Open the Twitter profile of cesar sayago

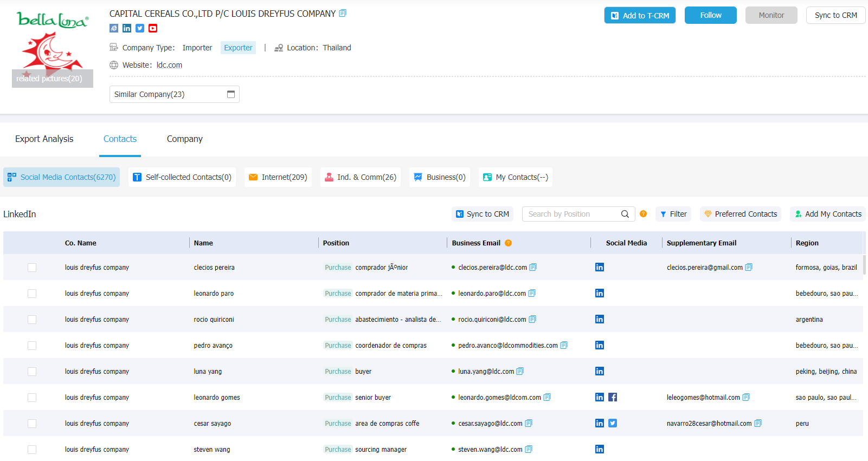613,423
